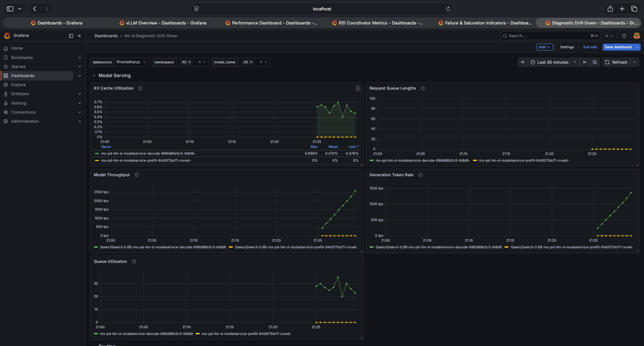Viewport: 644px width, 346px height.
Task: Toggle decode series in Generation Token Rate legend
Action: click(x=439, y=247)
